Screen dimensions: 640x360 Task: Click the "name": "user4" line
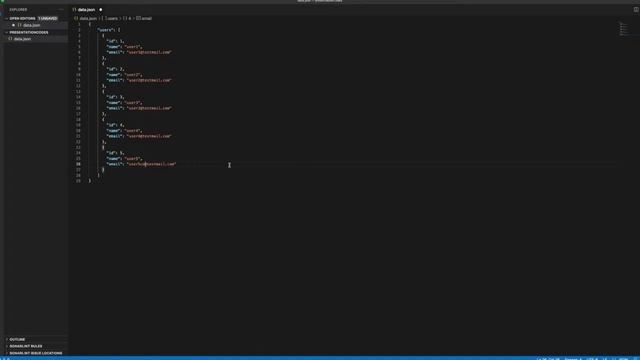point(124,131)
